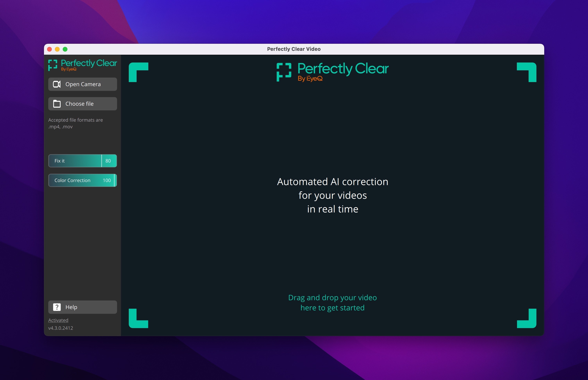The image size is (588, 380).
Task: Open the Help button
Action: pyautogui.click(x=82, y=307)
